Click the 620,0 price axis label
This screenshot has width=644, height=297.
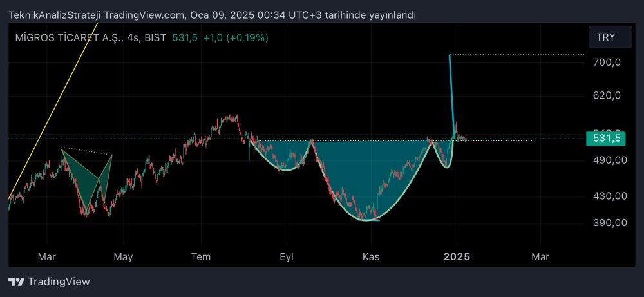coord(607,95)
